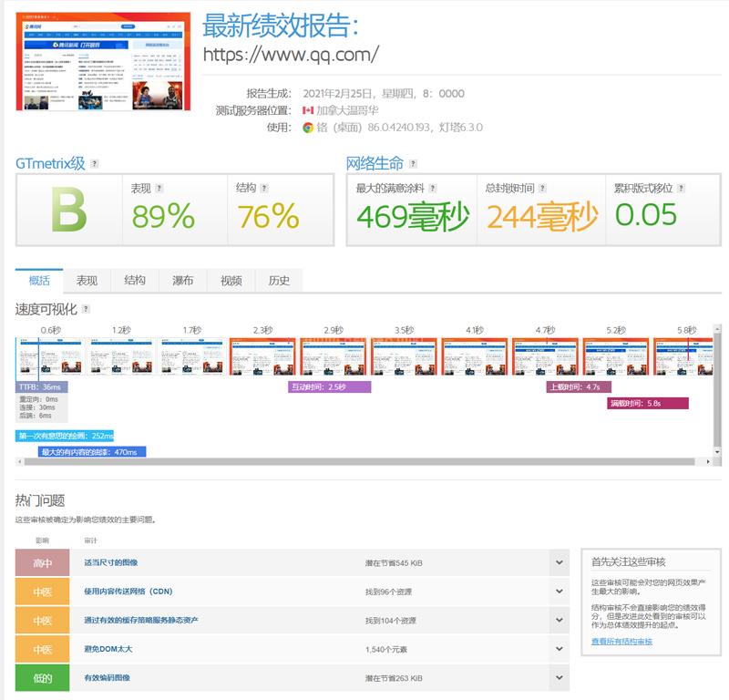Expand the 使用内容传送网络 (CDN) audit
729x700 pixels.
tap(560, 592)
